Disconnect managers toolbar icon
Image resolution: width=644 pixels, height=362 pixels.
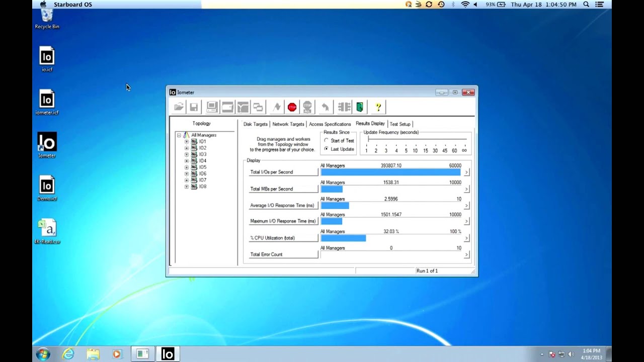tap(344, 107)
